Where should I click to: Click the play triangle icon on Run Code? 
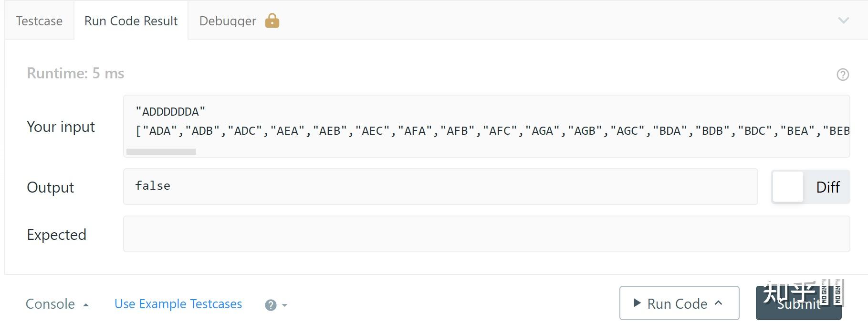point(637,302)
